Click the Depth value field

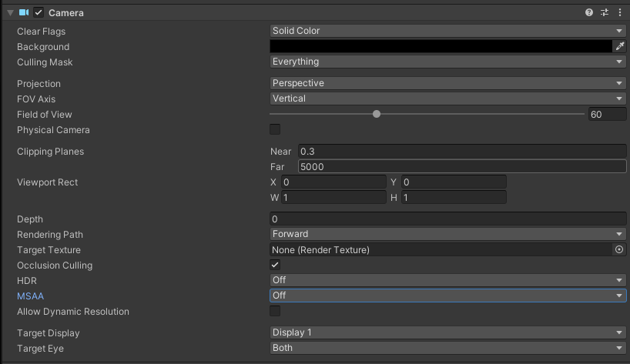point(448,219)
